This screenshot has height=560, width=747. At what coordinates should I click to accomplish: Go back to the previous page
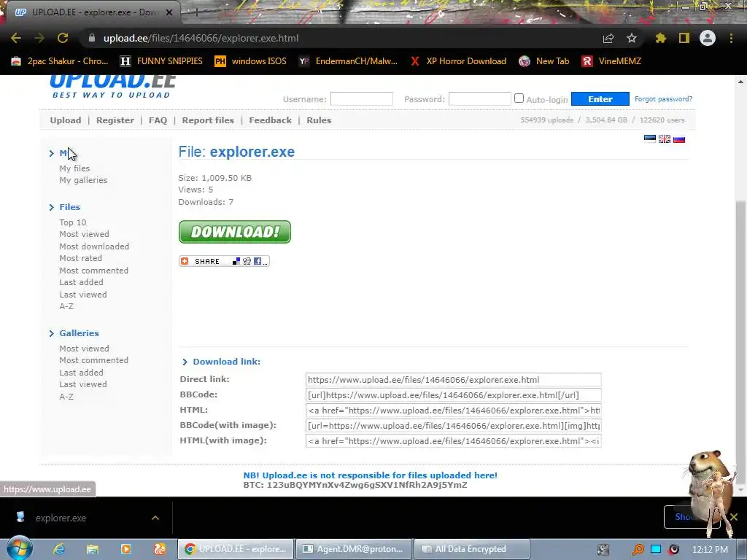coord(16,38)
